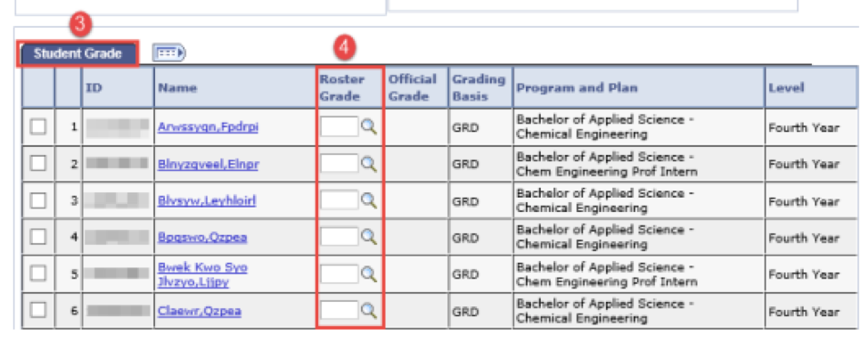Switch to the Student Grade tab
This screenshot has height=358, width=868.
[78, 53]
